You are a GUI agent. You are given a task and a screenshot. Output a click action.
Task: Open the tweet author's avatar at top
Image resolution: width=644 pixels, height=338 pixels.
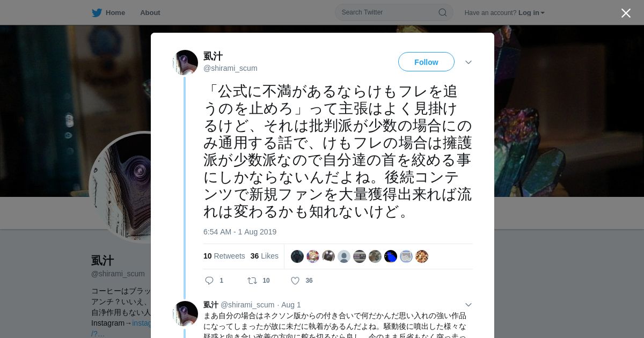pos(185,63)
